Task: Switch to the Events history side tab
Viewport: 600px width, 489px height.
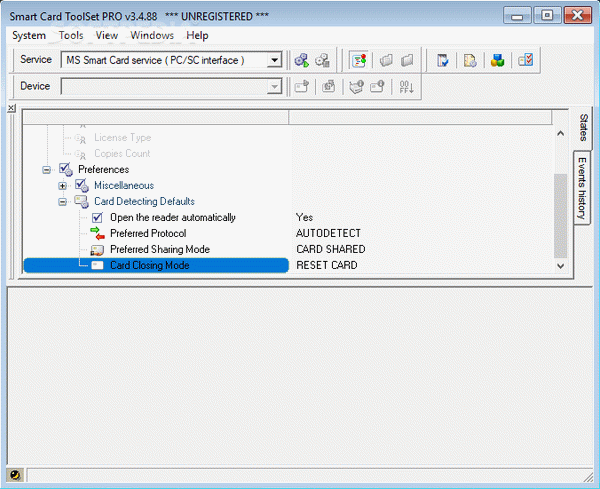Action: tap(582, 188)
